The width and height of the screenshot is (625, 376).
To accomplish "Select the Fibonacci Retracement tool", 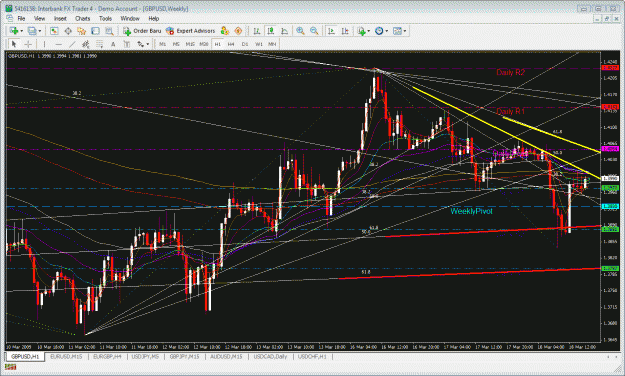I will (99, 44).
